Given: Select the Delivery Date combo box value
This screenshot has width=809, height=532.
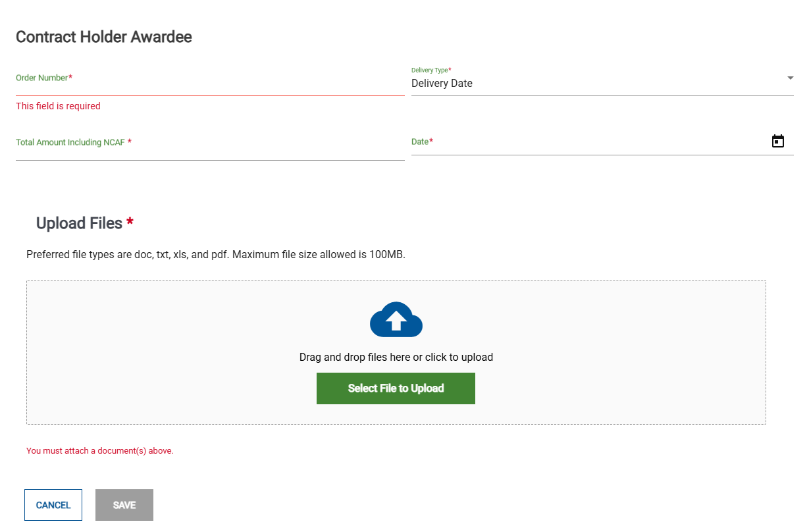Looking at the screenshot, I should 442,84.
